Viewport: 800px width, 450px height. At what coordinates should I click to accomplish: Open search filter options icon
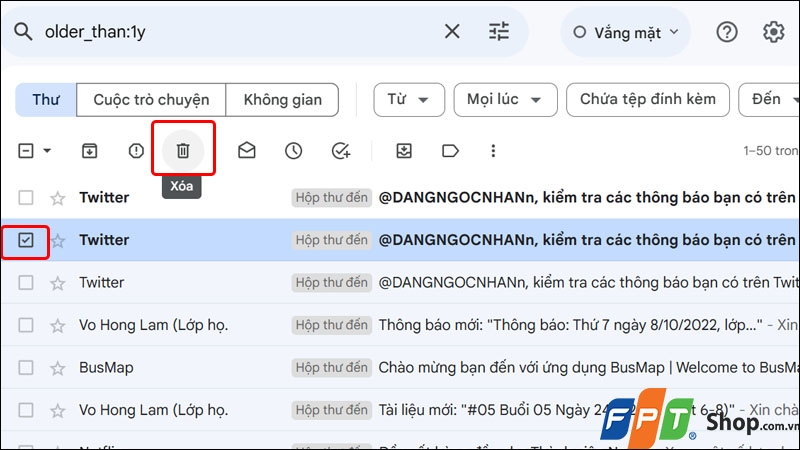498,32
